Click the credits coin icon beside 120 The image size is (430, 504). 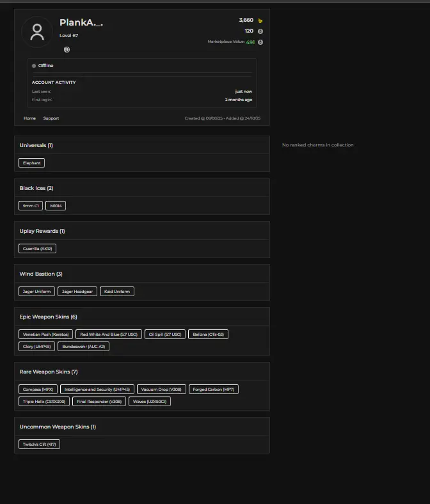tap(260, 31)
